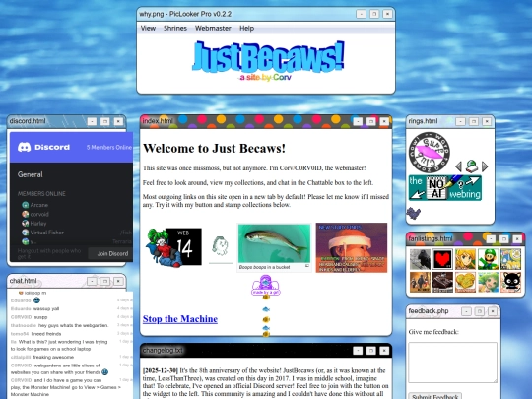Minimize the rings.html window
The image size is (532, 399).
[x=460, y=121]
